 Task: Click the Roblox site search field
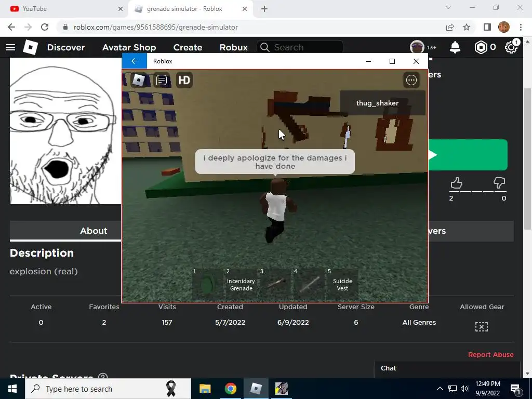(x=300, y=47)
